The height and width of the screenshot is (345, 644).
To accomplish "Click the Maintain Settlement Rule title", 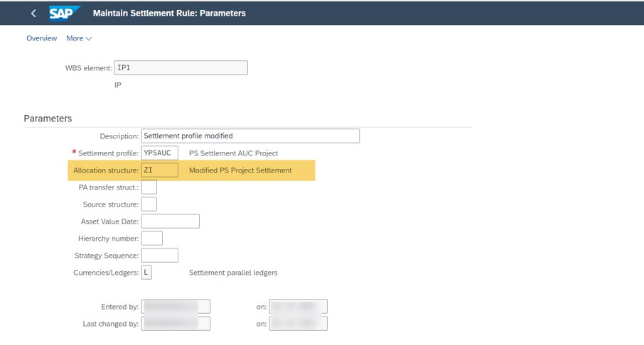I will pos(169,13).
